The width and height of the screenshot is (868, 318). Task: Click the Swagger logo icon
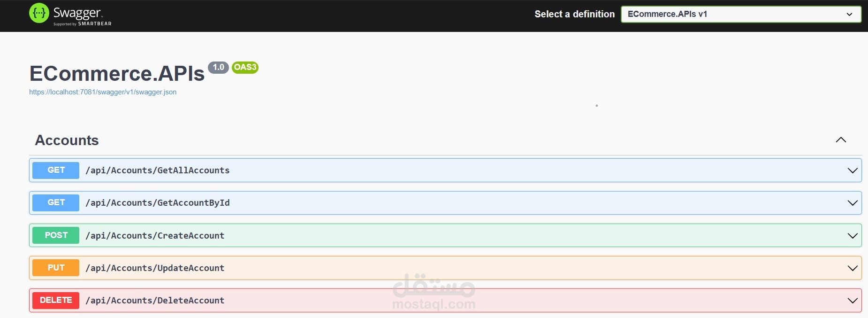39,13
